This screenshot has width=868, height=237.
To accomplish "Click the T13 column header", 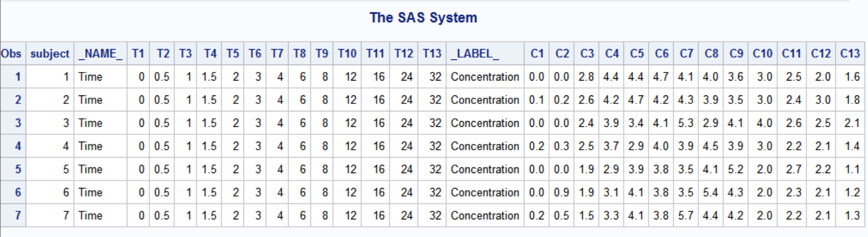I will [432, 54].
